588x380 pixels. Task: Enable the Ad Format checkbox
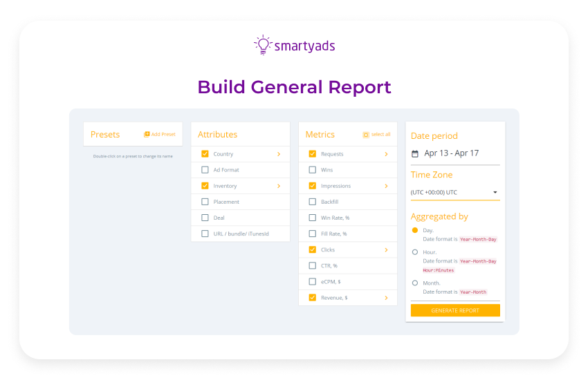click(205, 170)
